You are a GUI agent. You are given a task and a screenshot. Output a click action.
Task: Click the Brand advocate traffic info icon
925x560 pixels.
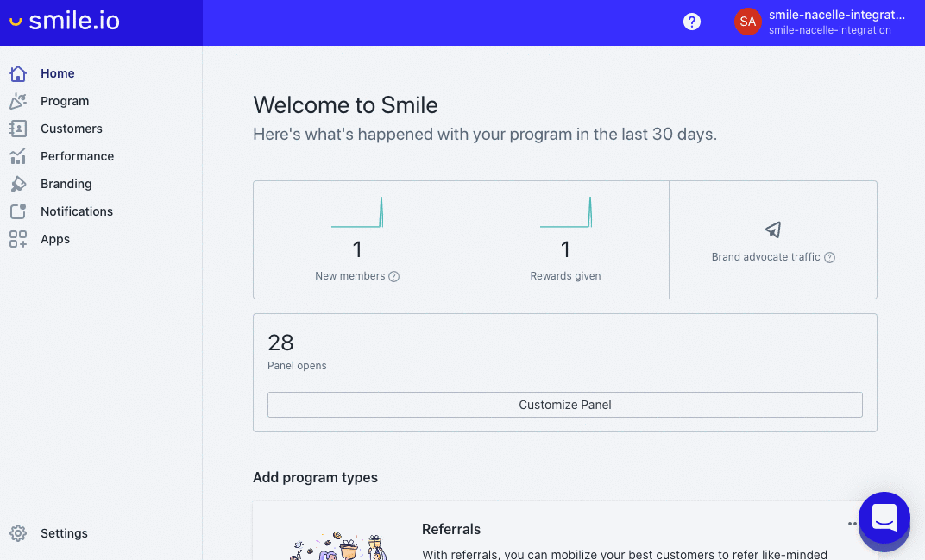[829, 257]
